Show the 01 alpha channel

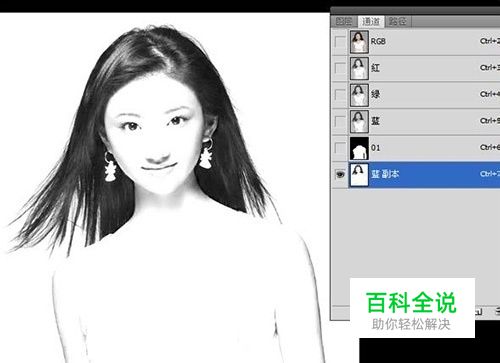click(x=340, y=148)
